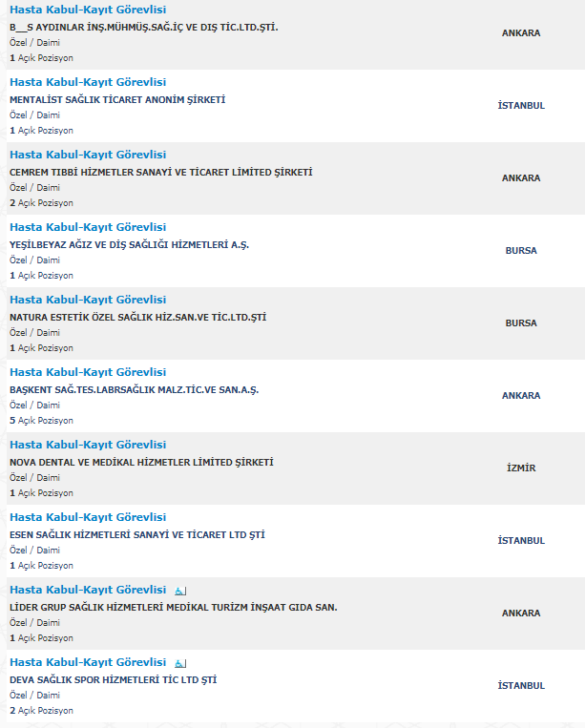Open the YEŞİLBEYAZ AĞIZ VE DİŞ job title
The height and width of the screenshot is (728, 585).
point(88,227)
